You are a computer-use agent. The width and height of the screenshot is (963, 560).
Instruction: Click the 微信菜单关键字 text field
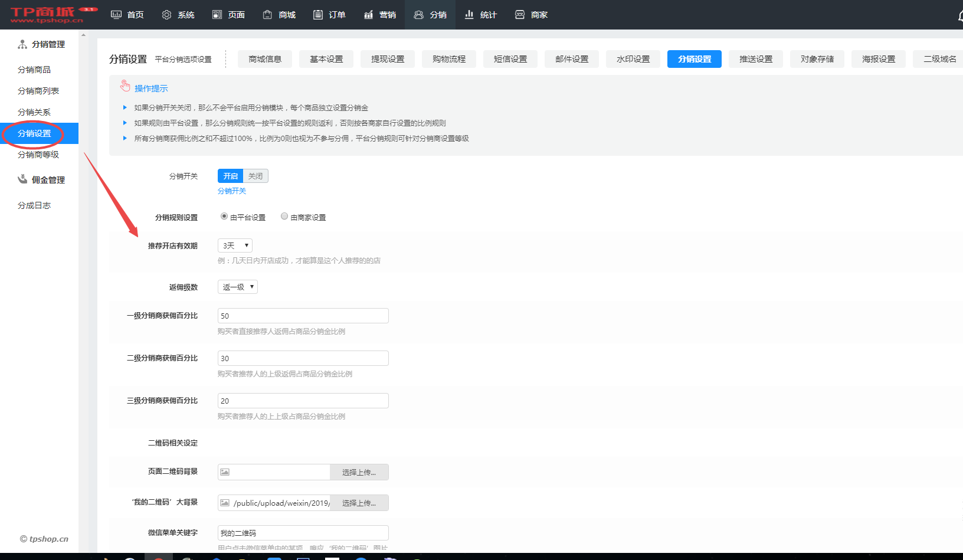click(303, 533)
